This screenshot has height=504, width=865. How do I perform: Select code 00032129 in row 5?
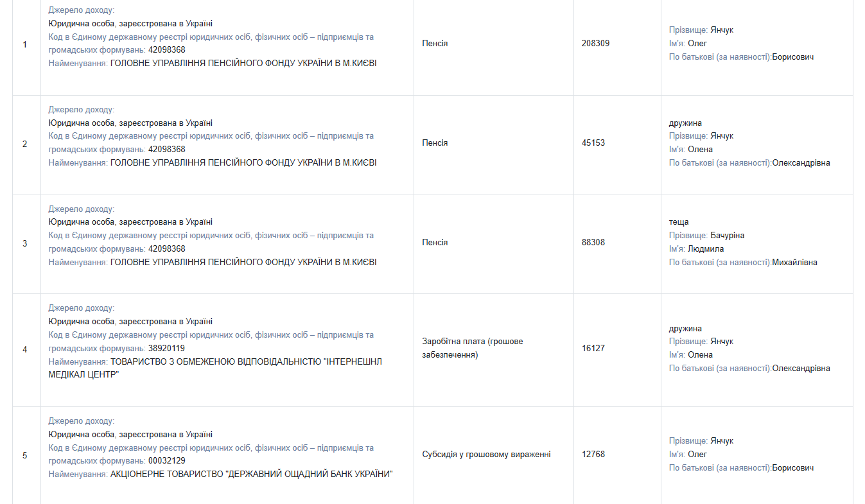(166, 461)
